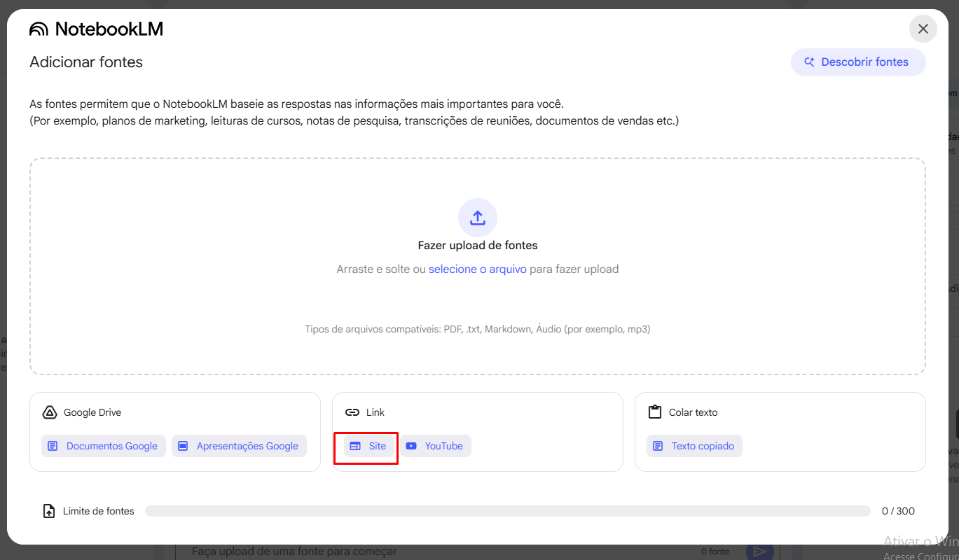Viewport: 959px width, 560px height.
Task: Click the source limit progress bar
Action: coord(508,511)
